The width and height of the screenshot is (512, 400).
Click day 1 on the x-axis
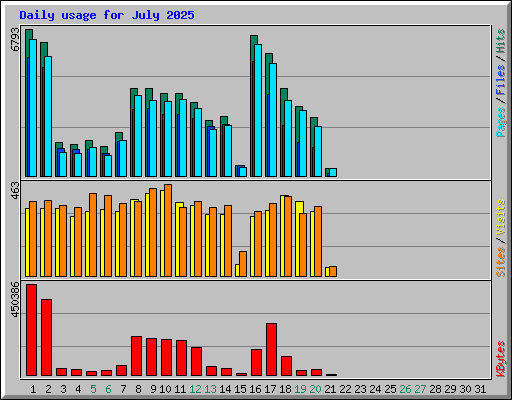pyautogui.click(x=33, y=389)
